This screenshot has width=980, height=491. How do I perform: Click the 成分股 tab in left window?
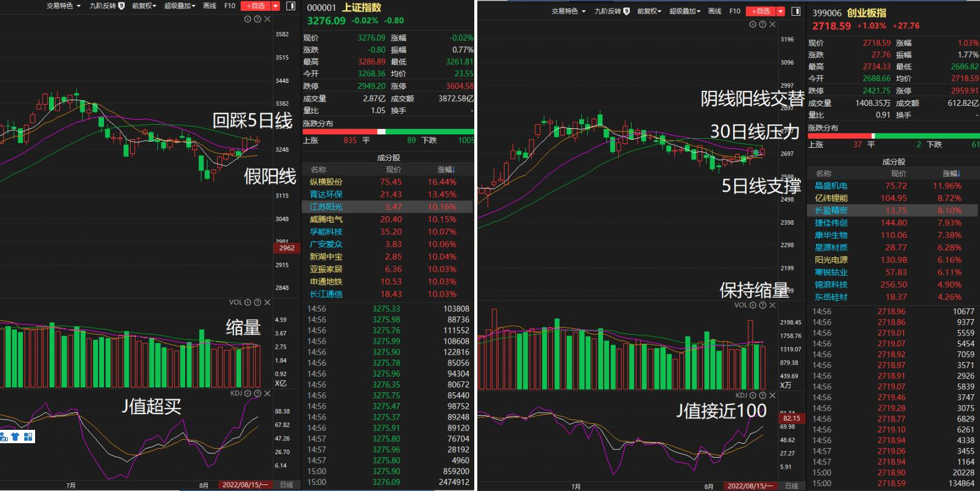tap(388, 157)
